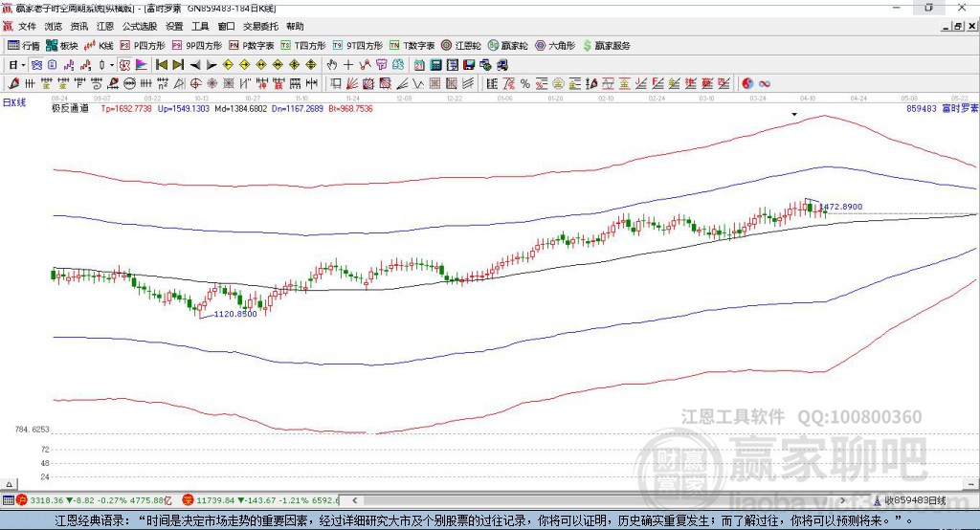Click 收859483日线 status entry
Image resolution: width=980 pixels, height=530 pixels.
tap(909, 500)
